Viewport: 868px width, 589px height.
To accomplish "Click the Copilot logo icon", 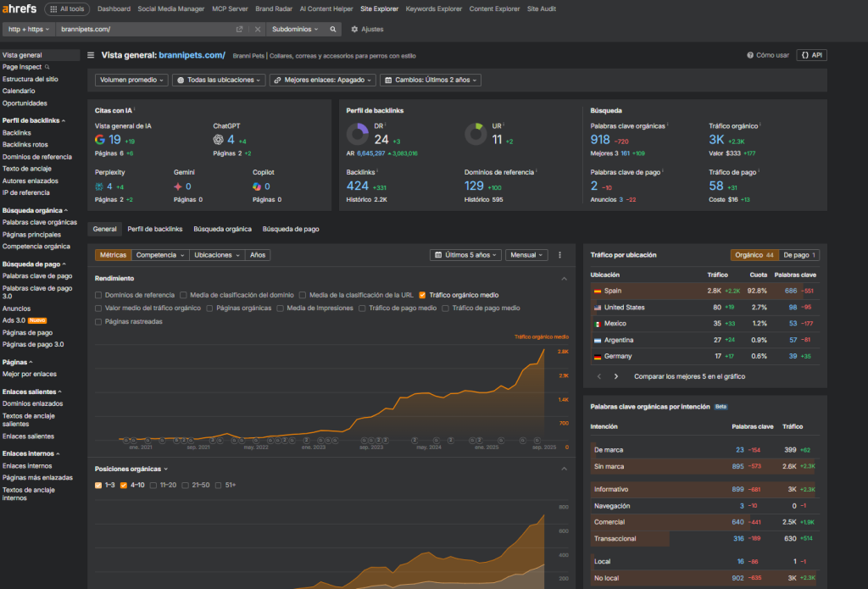I will 257,186.
